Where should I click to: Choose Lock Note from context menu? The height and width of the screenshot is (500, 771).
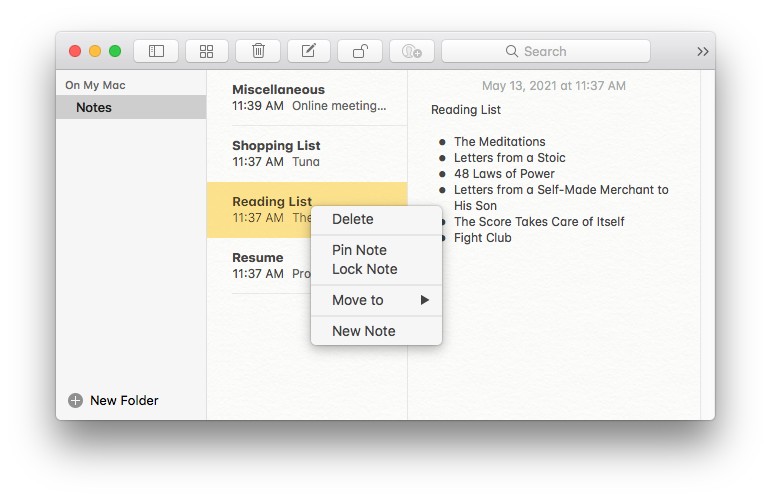tap(364, 269)
